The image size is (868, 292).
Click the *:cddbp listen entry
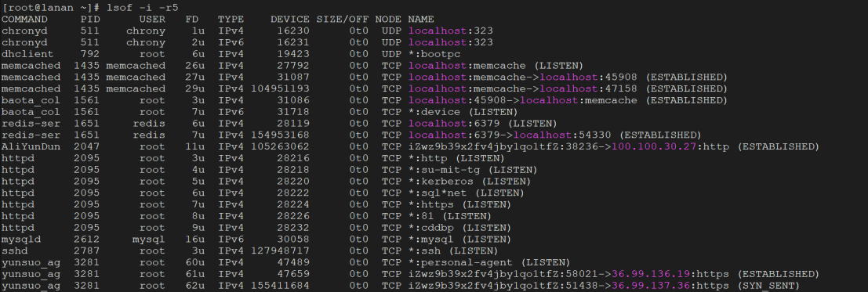[x=434, y=228]
